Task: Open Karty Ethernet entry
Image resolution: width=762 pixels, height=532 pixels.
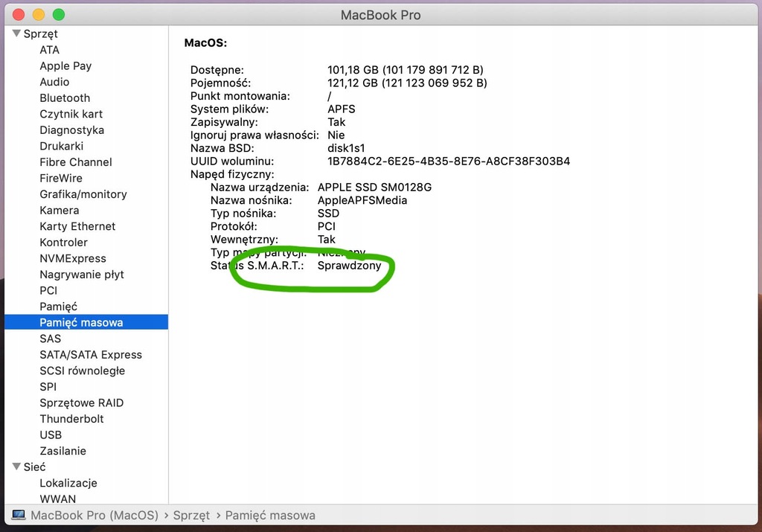Action: pos(77,226)
